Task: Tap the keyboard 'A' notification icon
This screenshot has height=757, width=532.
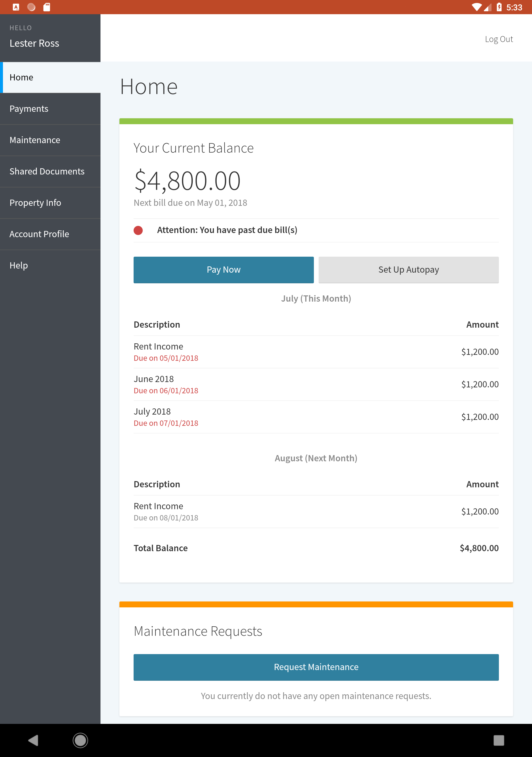Action: (x=16, y=7)
